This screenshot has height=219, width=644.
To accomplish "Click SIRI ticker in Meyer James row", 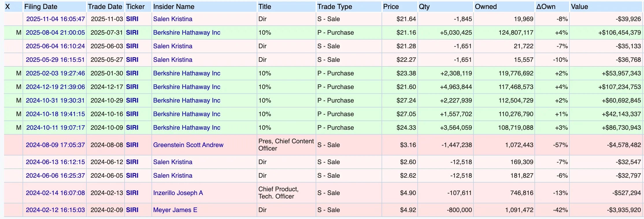I will pyautogui.click(x=132, y=210).
